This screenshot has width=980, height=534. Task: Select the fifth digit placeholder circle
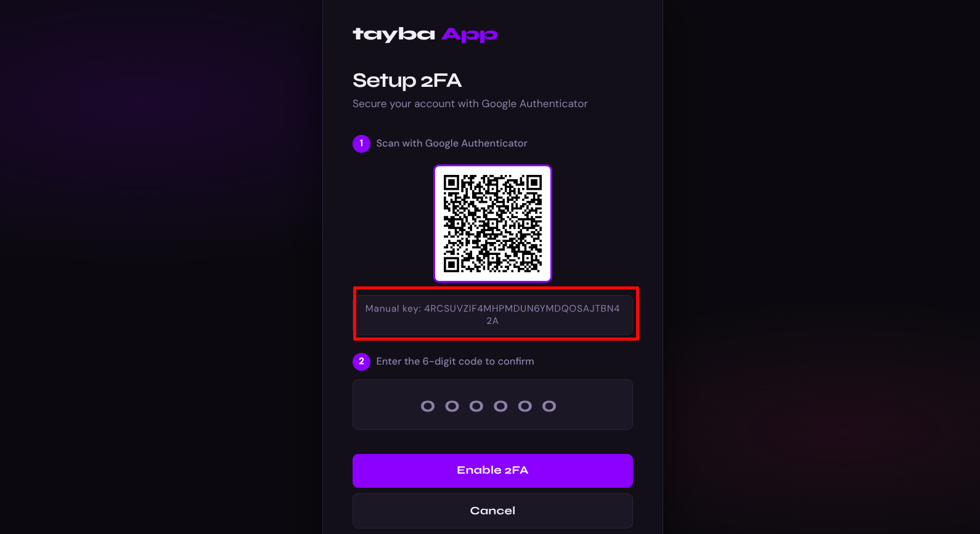(x=525, y=406)
